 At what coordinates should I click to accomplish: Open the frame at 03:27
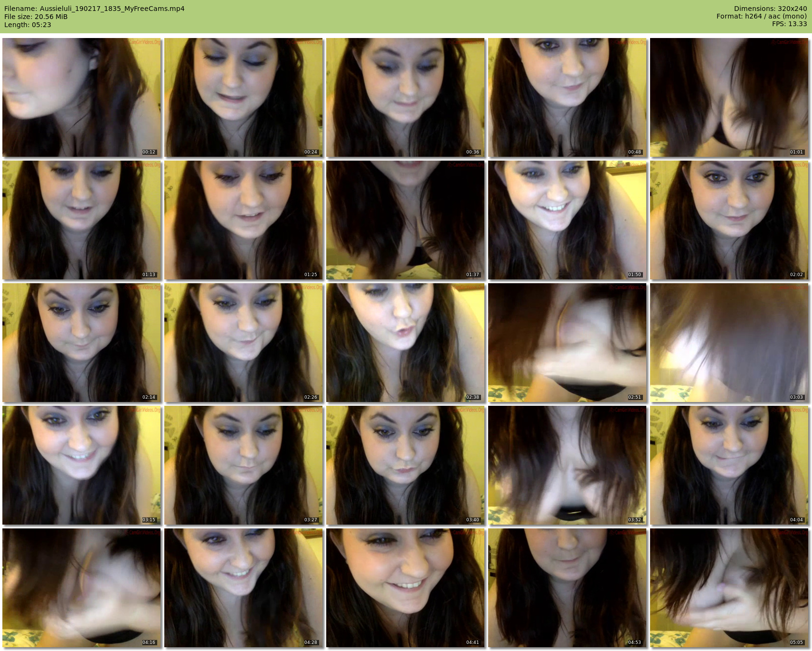click(244, 465)
